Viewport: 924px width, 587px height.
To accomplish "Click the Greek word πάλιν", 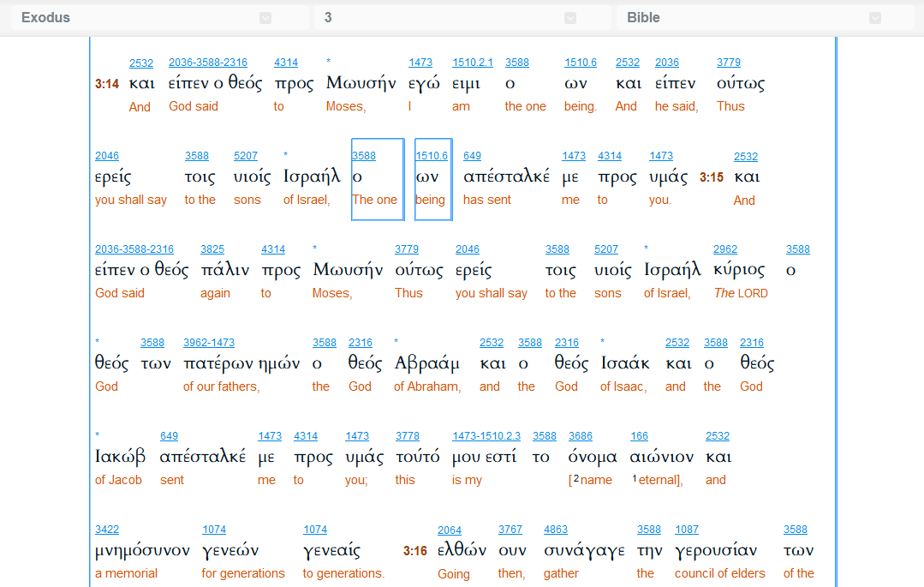I will click(x=225, y=270).
